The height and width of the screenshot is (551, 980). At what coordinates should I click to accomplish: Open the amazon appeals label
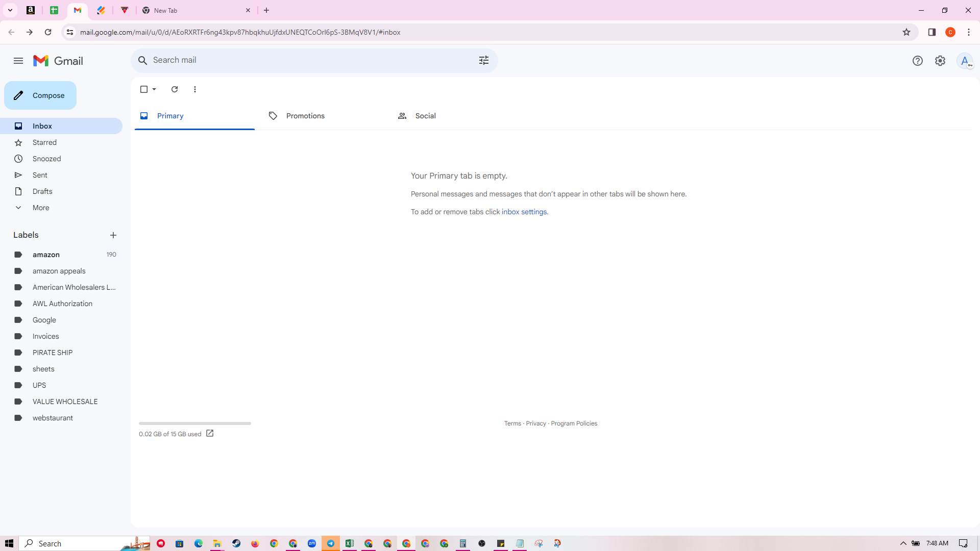[61, 271]
